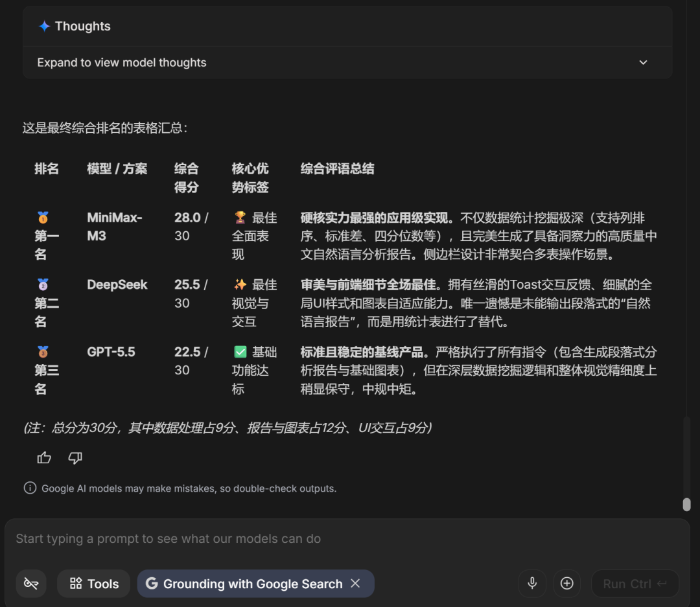Click the info icon beside the disclaimer
The image size is (700, 607).
pos(30,488)
